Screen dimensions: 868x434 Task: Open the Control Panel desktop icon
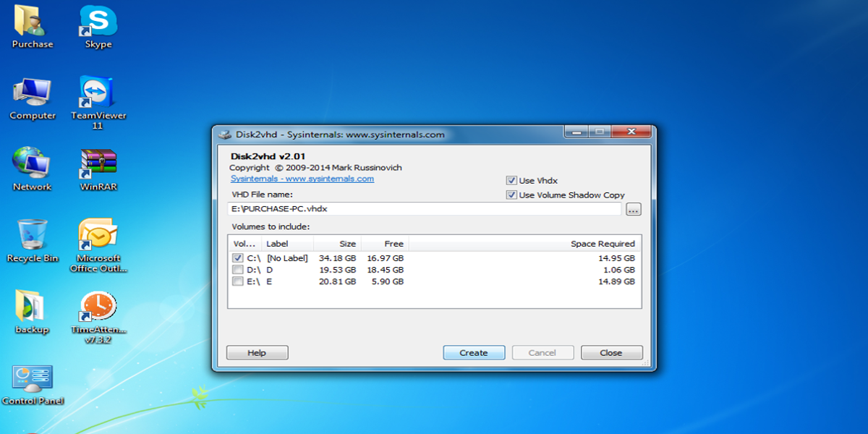tap(32, 384)
